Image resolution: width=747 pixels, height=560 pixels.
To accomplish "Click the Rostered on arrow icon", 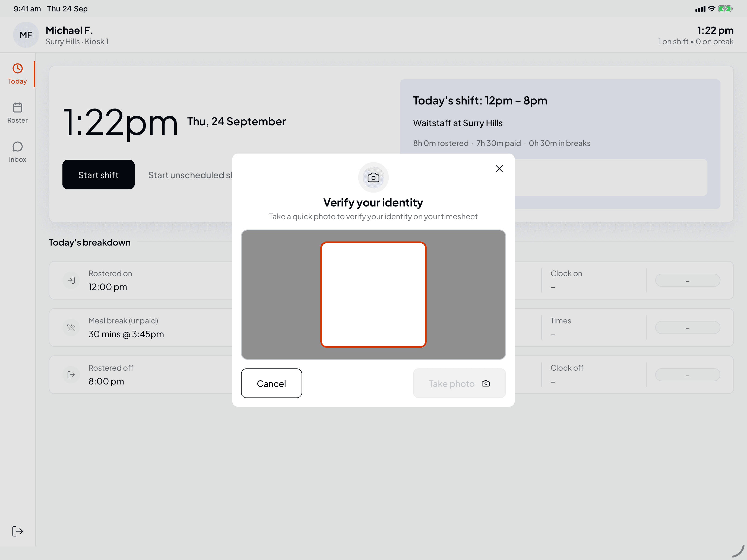I will pos(71,280).
